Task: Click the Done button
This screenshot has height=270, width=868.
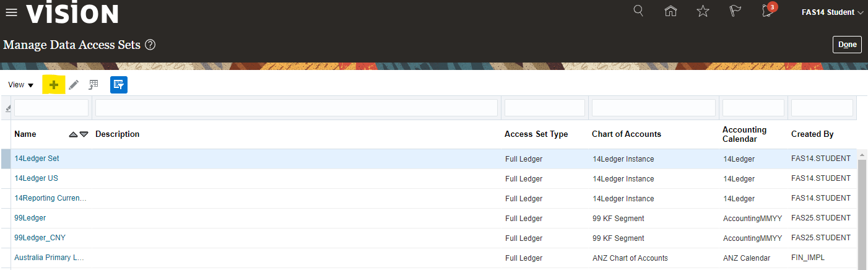Action: click(847, 45)
